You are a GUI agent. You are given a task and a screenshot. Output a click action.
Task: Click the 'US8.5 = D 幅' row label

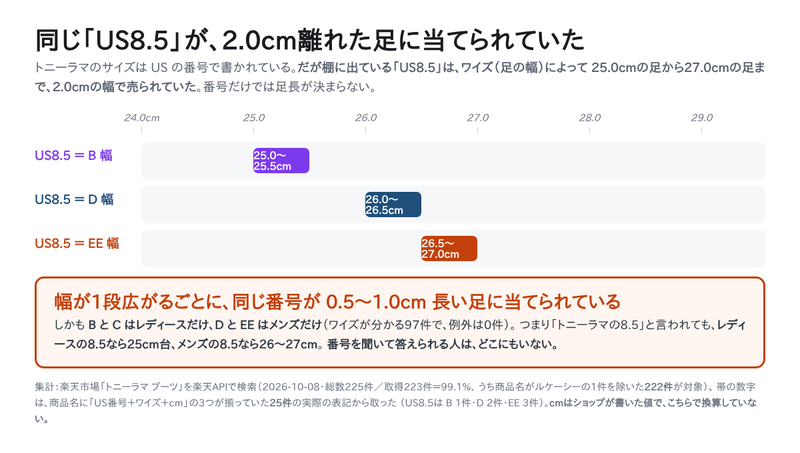click(74, 199)
